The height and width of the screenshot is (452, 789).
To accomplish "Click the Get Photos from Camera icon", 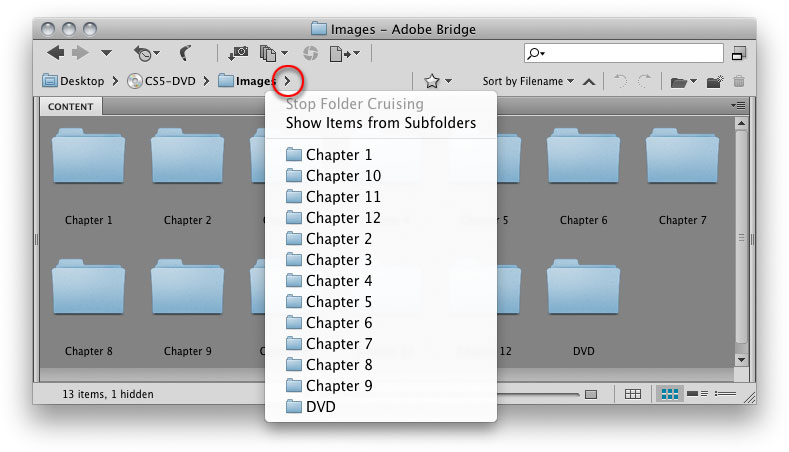I will 238,53.
